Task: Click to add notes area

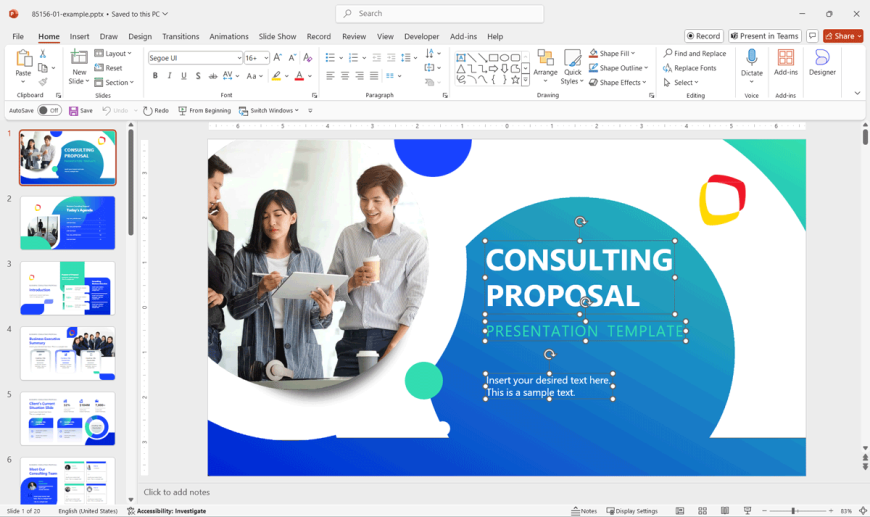Action: pos(176,492)
